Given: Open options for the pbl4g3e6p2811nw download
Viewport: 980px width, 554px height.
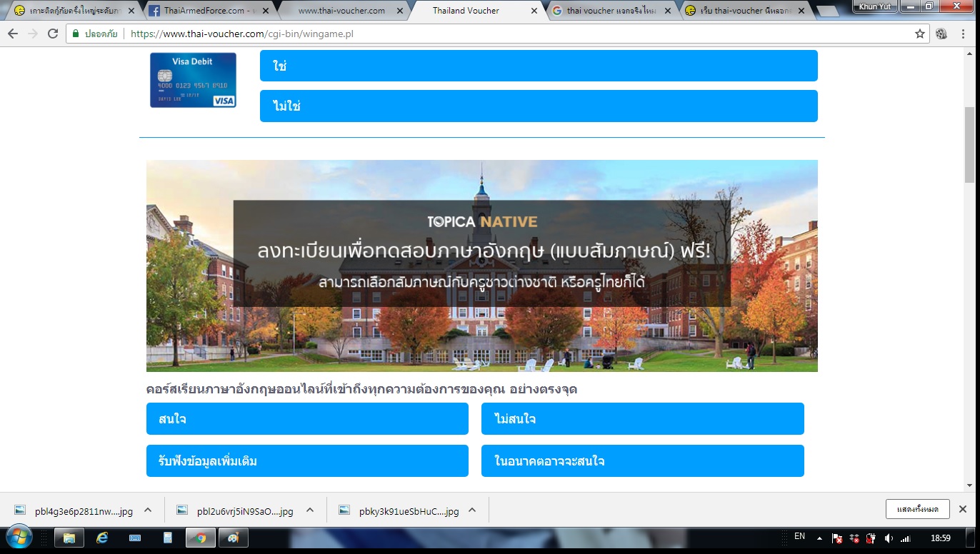Looking at the screenshot, I should (x=148, y=510).
